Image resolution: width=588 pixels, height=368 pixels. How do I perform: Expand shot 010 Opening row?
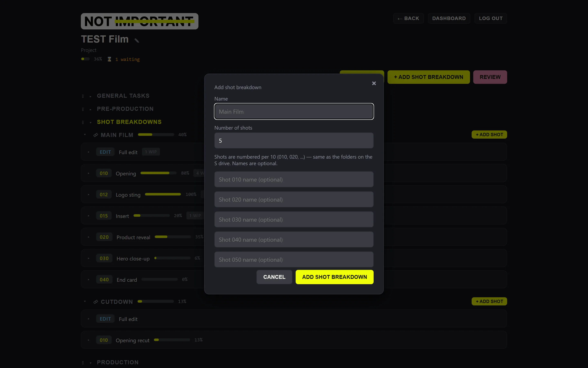tap(89, 173)
